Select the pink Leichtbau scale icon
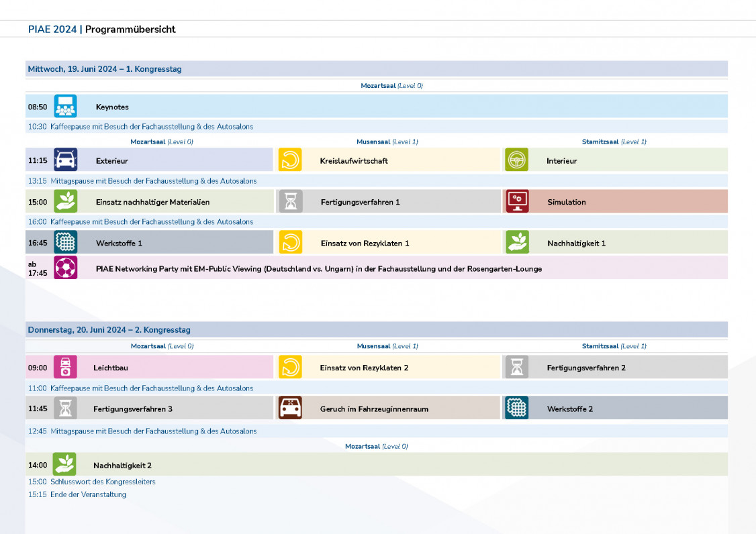 [65, 367]
